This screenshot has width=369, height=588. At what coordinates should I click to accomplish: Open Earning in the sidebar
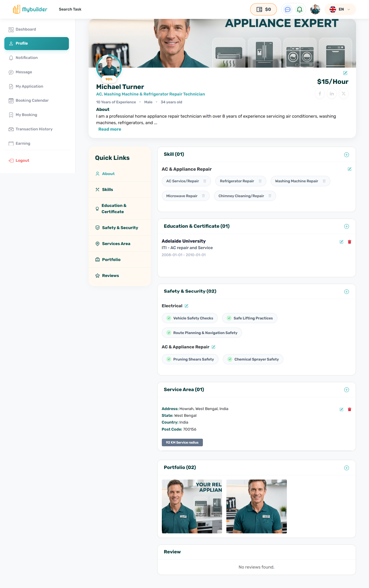pyautogui.click(x=37, y=144)
